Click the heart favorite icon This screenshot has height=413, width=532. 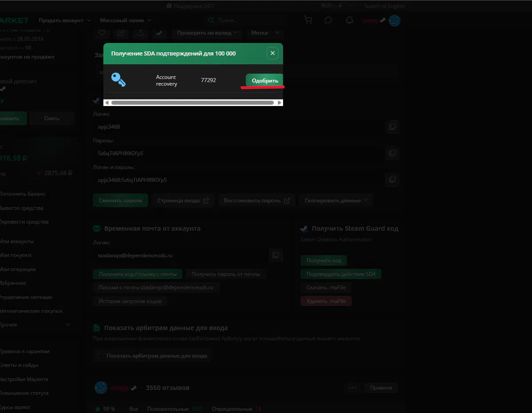click(102, 33)
